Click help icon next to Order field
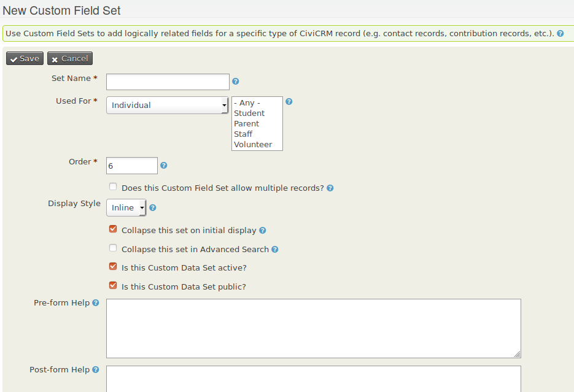Image resolution: width=574 pixels, height=392 pixels. [x=163, y=166]
